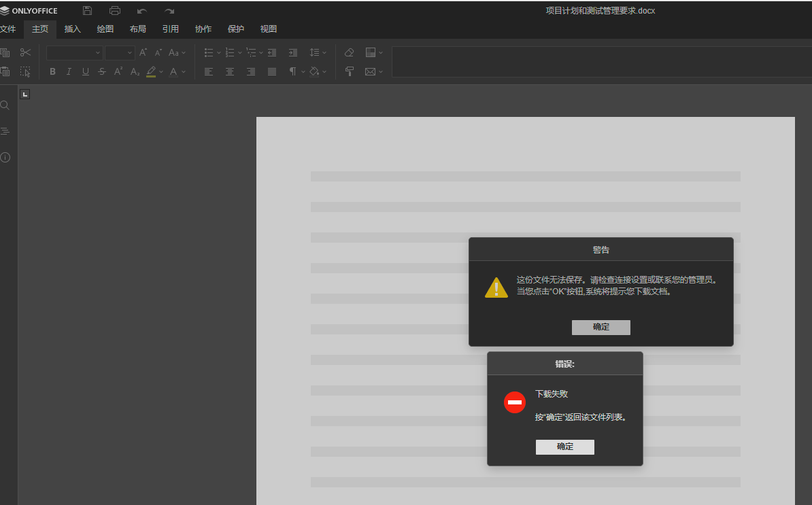Viewport: 812px width, 505px height.
Task: Toggle Bold formatting
Action: (52, 71)
